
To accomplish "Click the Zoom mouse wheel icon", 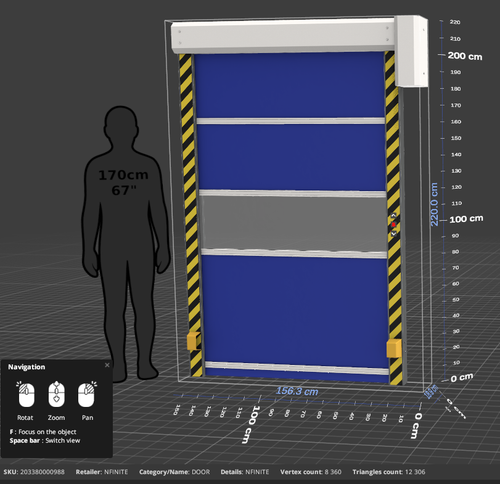I will pyautogui.click(x=56, y=394).
